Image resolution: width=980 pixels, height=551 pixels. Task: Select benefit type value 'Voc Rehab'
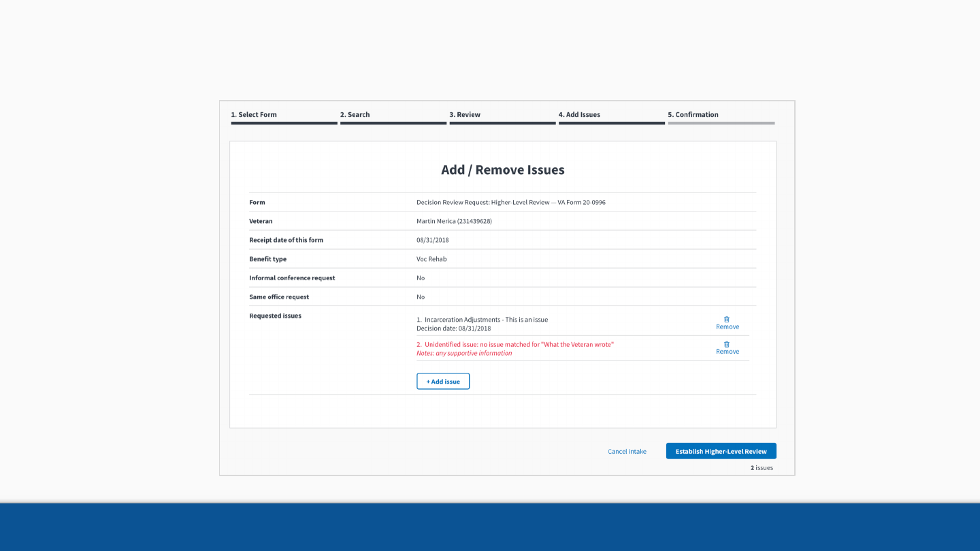point(431,259)
